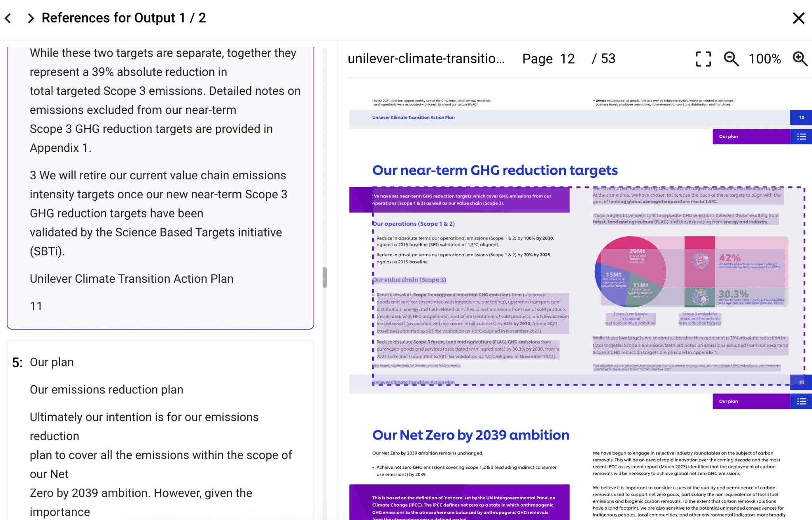
Task: Zoom out of the PDF document
Action: point(731,59)
